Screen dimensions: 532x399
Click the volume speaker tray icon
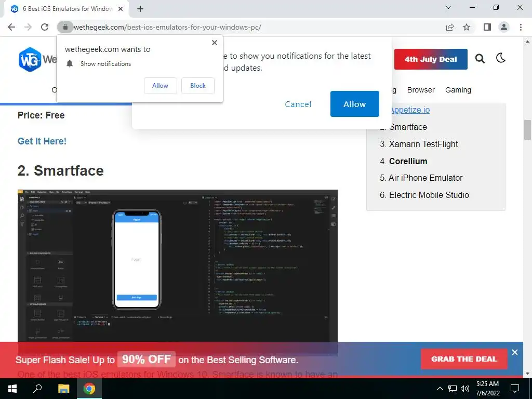[x=465, y=389]
